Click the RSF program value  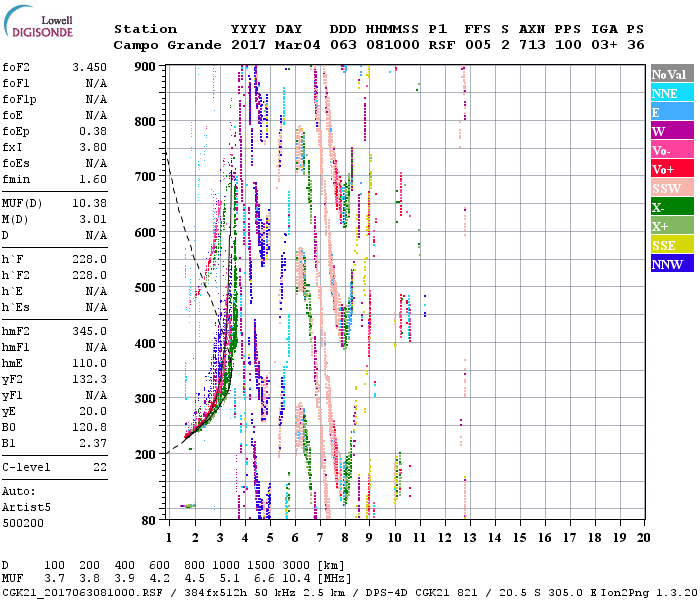click(x=442, y=45)
